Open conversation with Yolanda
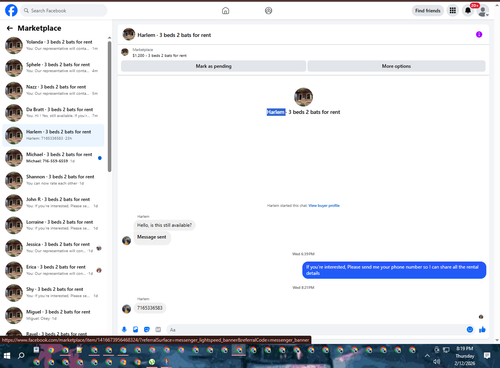The image size is (500, 368). [53, 45]
